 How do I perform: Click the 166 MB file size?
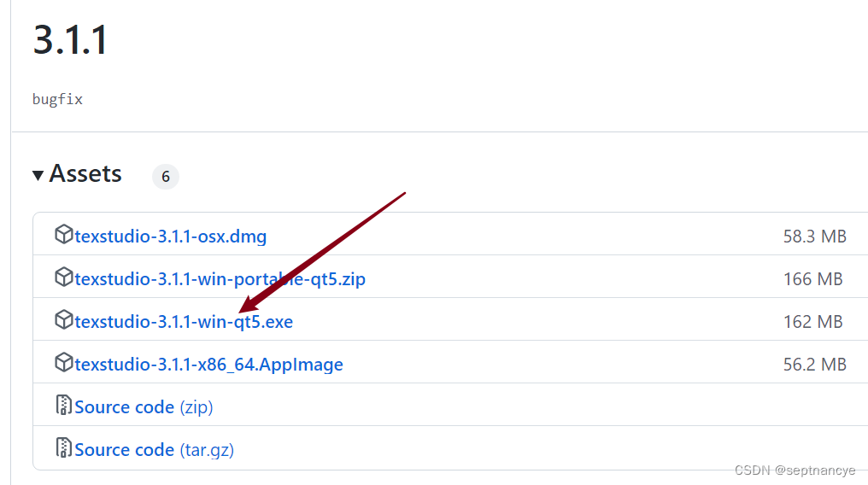(812, 279)
